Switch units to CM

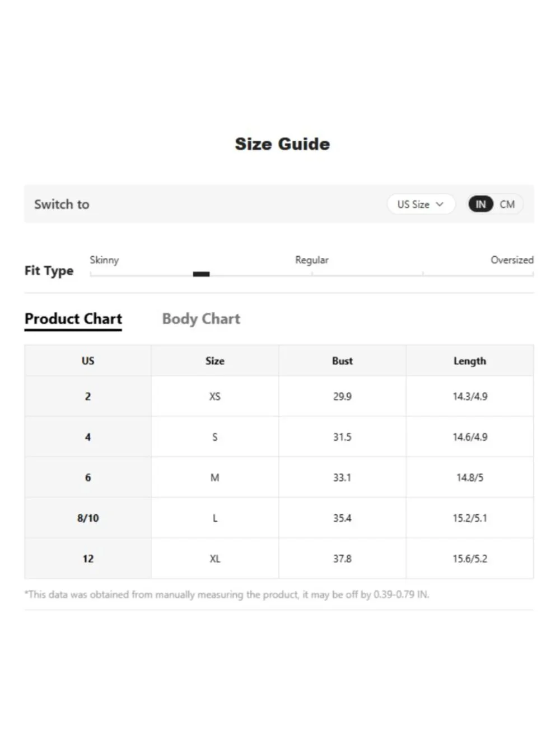click(x=507, y=205)
